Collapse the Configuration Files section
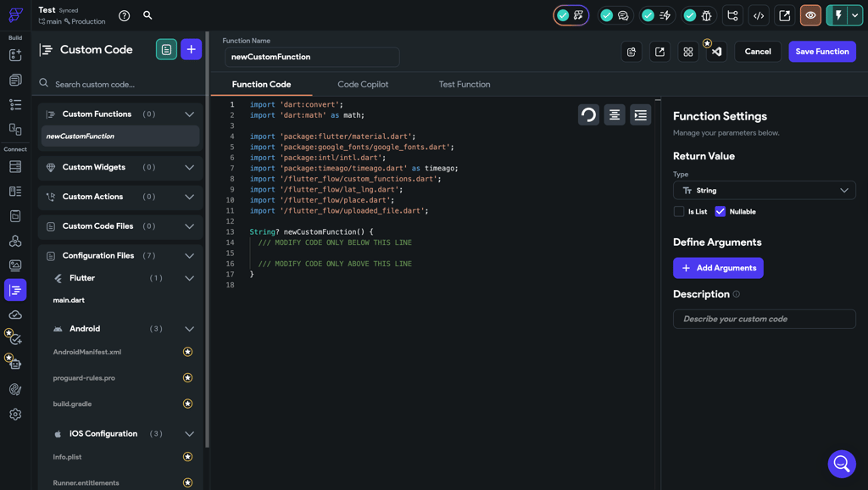Image resolution: width=868 pixels, height=490 pixels. (x=189, y=256)
